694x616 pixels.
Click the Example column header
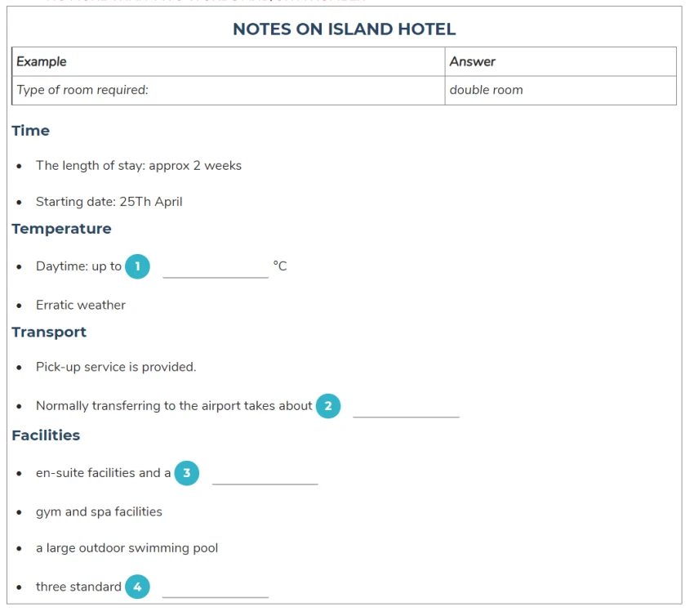pyautogui.click(x=229, y=61)
